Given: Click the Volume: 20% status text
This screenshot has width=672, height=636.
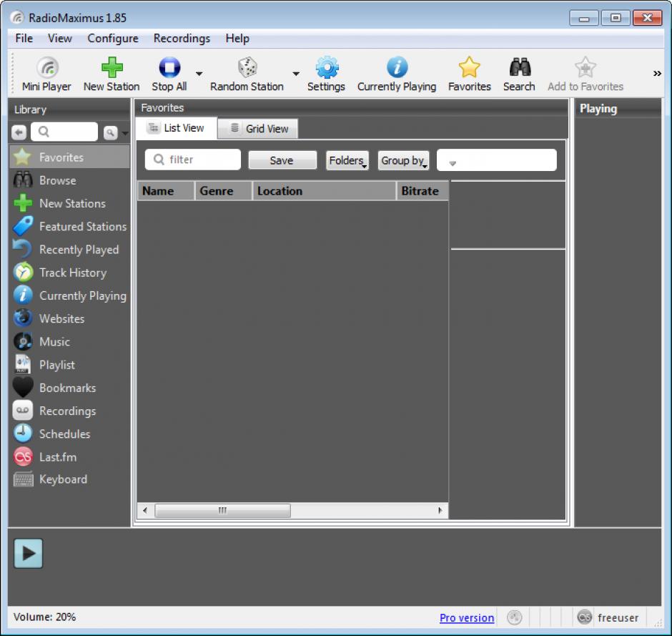Looking at the screenshot, I should point(44,617).
